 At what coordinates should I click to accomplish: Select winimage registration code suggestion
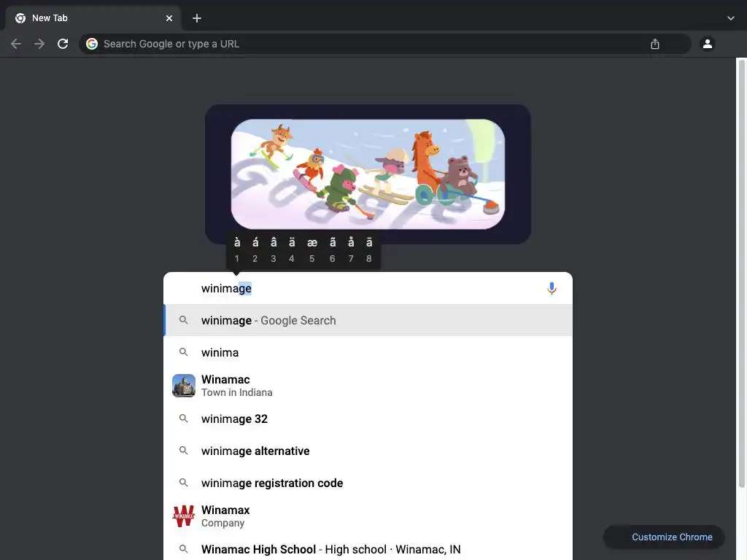click(x=368, y=483)
